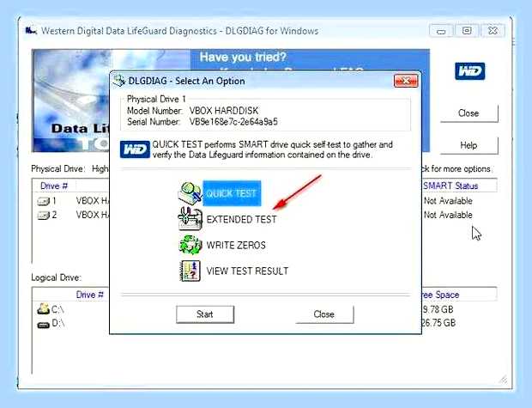Click Not Available status of drive 2
The image size is (532, 408).
point(448,215)
